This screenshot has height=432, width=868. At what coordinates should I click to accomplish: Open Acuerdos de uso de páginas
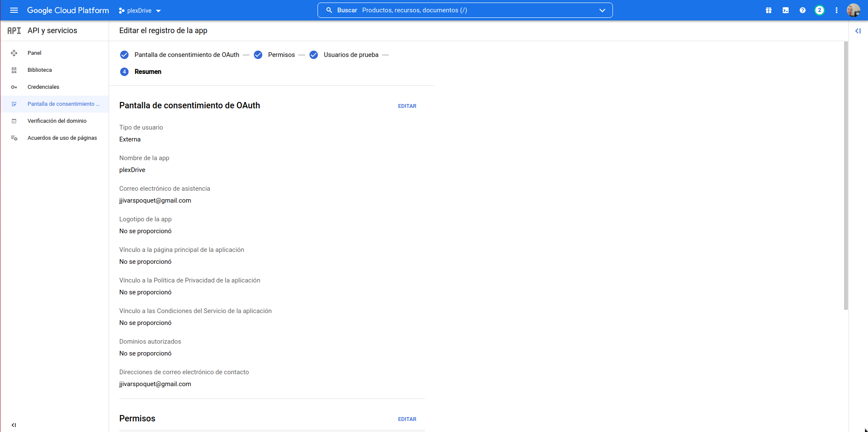tap(62, 138)
